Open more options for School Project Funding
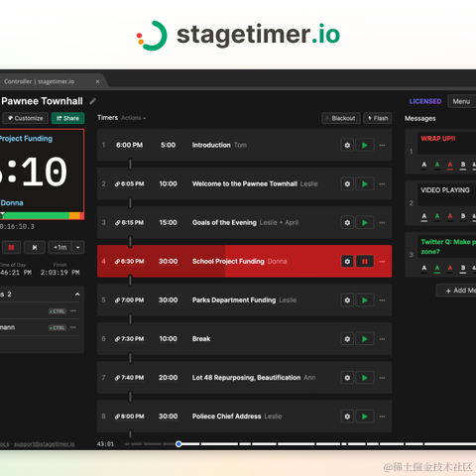This screenshot has height=476, width=476. tap(382, 262)
